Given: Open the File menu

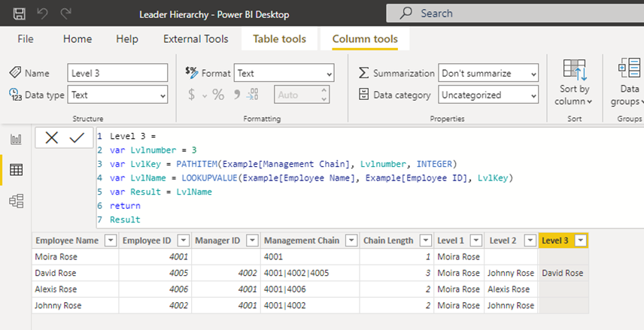Looking at the screenshot, I should click(26, 39).
